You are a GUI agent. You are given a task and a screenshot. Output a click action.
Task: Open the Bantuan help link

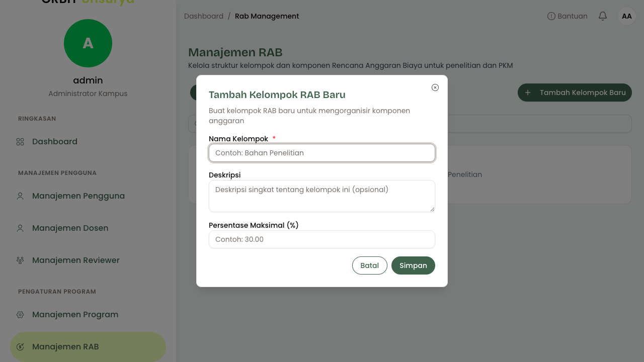tap(568, 16)
